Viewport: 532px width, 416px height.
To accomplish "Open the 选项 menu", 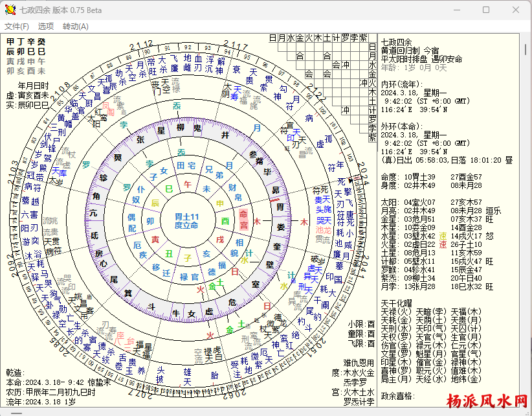I will [46, 27].
